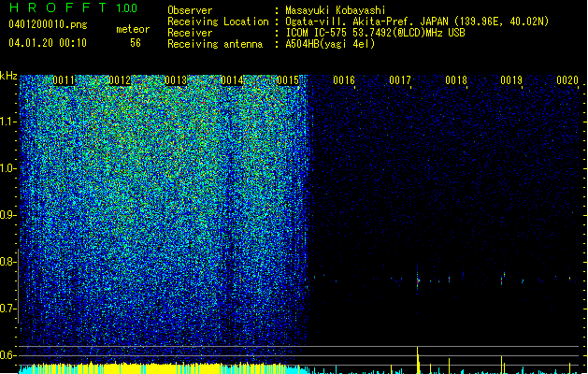Viewport: 588px width, 374px height.
Task: Select the A504HB(yagi 4el) antenna text
Action: pos(330,44)
